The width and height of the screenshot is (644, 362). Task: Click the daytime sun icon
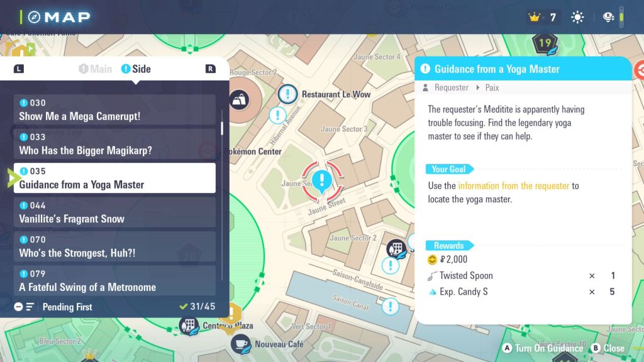pyautogui.click(x=577, y=17)
